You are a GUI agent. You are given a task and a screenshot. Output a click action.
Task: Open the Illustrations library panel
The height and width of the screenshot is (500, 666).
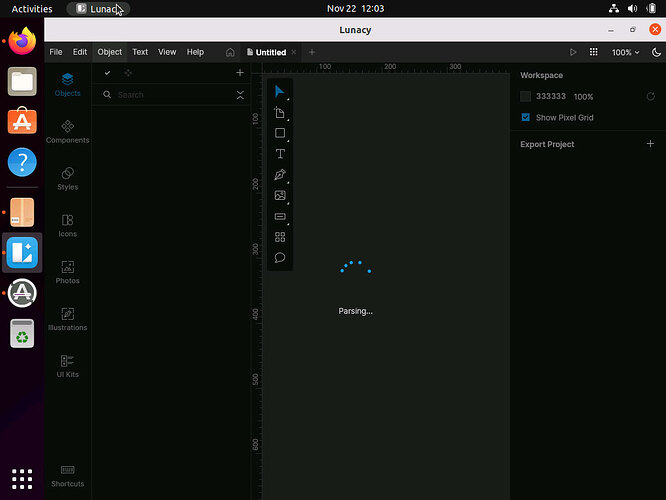68,319
